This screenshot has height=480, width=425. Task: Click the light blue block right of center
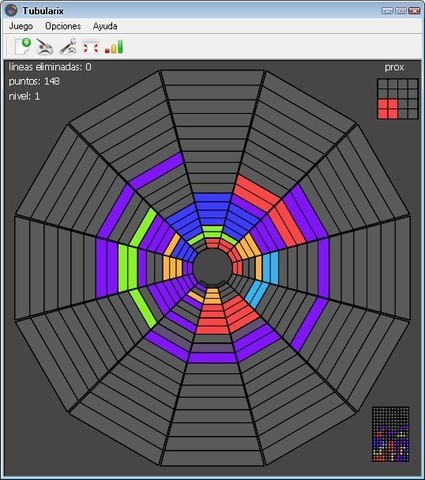[x=270, y=268]
